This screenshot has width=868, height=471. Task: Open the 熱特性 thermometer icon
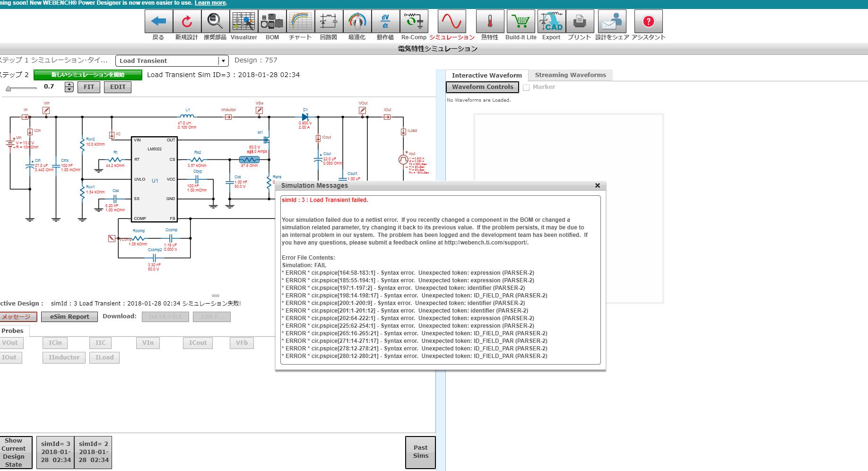[490, 21]
